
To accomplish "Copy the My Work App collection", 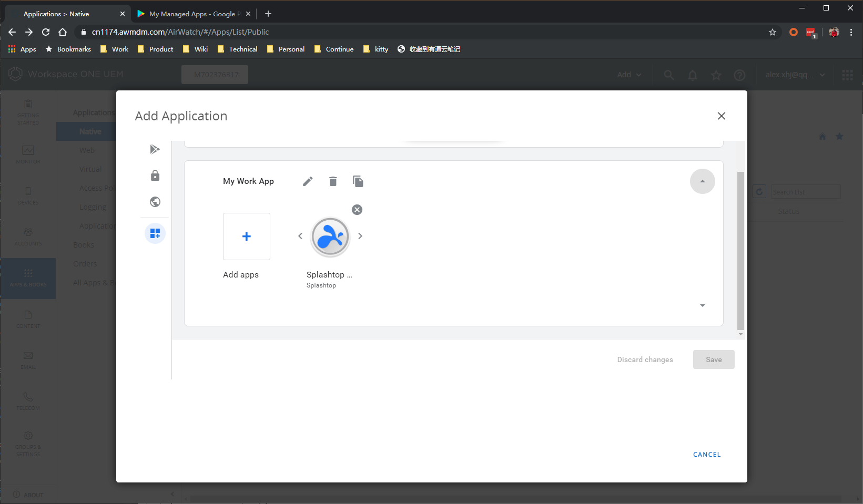I will tap(358, 181).
